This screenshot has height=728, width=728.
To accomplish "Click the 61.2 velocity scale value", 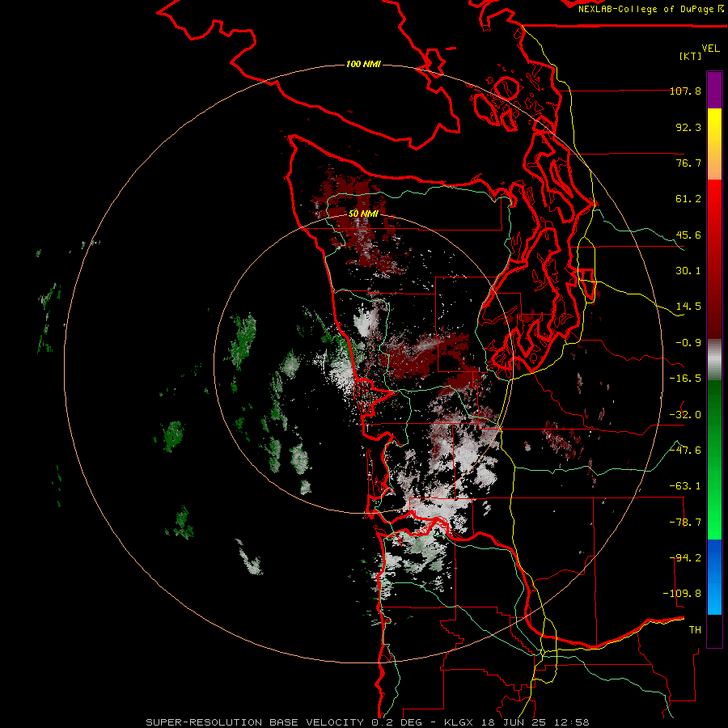I will pos(688,199).
